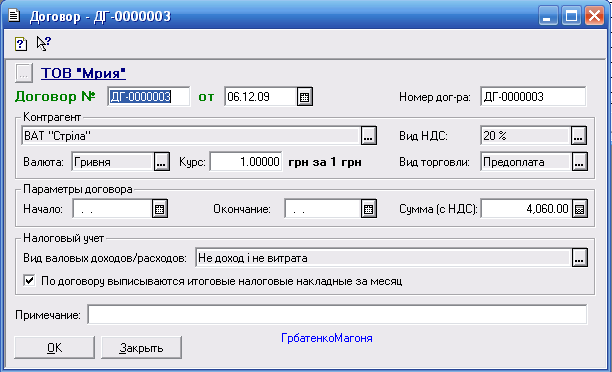
Task: Click the Валюта field showing Гривня
Action: pyautogui.click(x=112, y=162)
